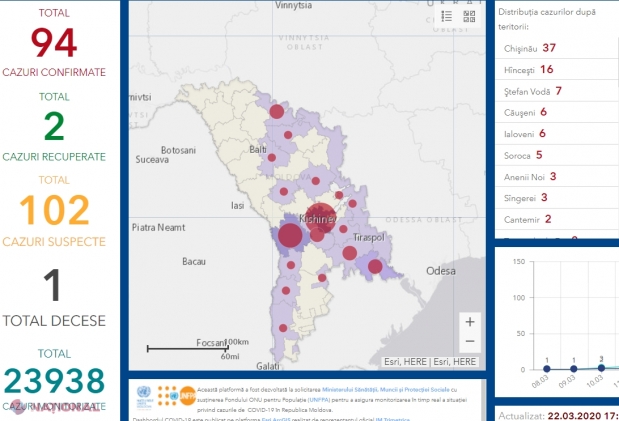The width and height of the screenshot is (619, 421).
Task: Click the Botosani label on map
Action: tap(178, 150)
